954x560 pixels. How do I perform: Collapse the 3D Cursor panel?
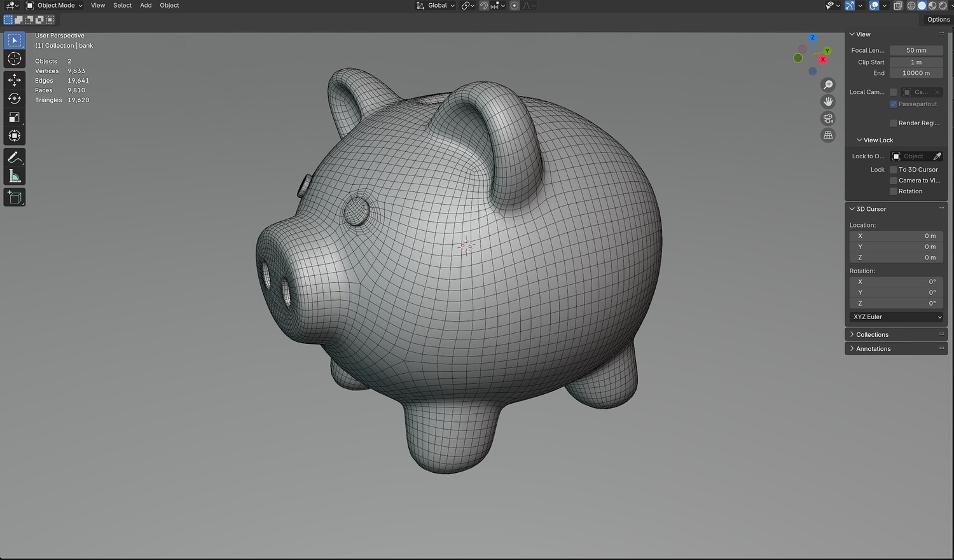[868, 209]
